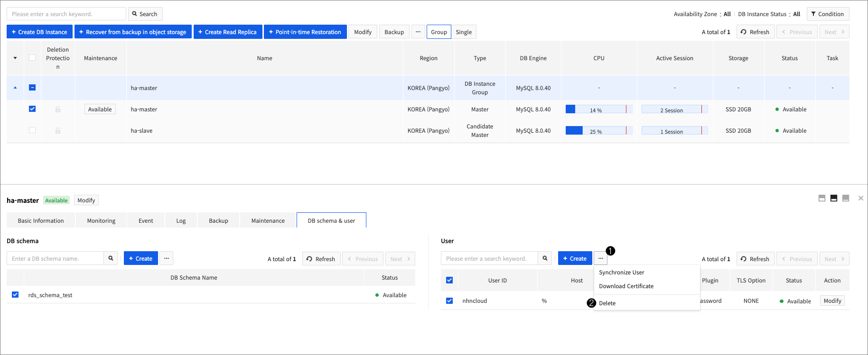Set detail panel to large layout icon
This screenshot has width=868, height=355.
(846, 198)
